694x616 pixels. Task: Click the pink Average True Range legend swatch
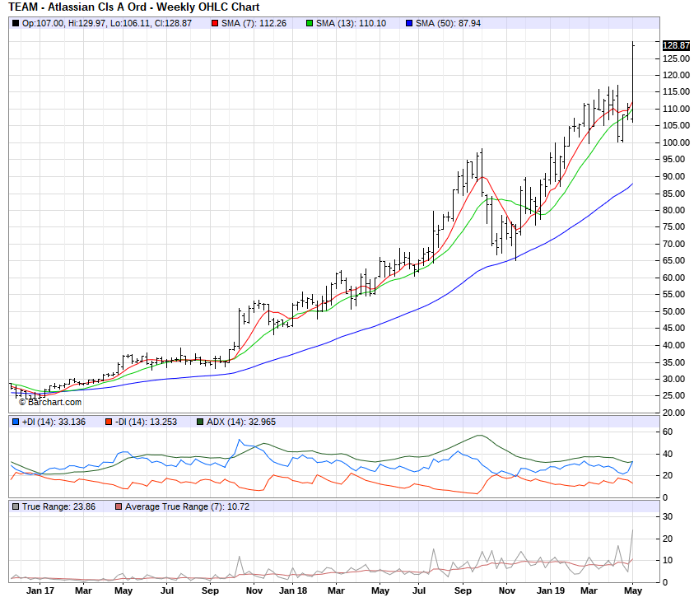coord(119,506)
